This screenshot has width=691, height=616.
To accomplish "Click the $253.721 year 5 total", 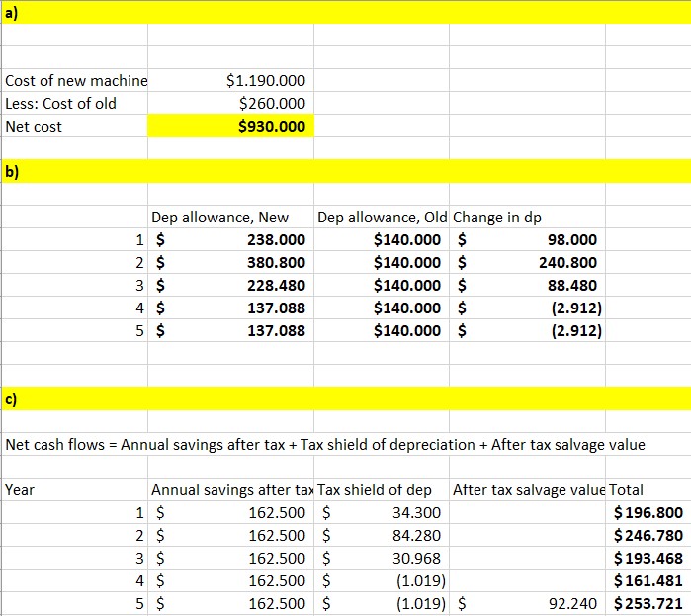I will coord(648,603).
